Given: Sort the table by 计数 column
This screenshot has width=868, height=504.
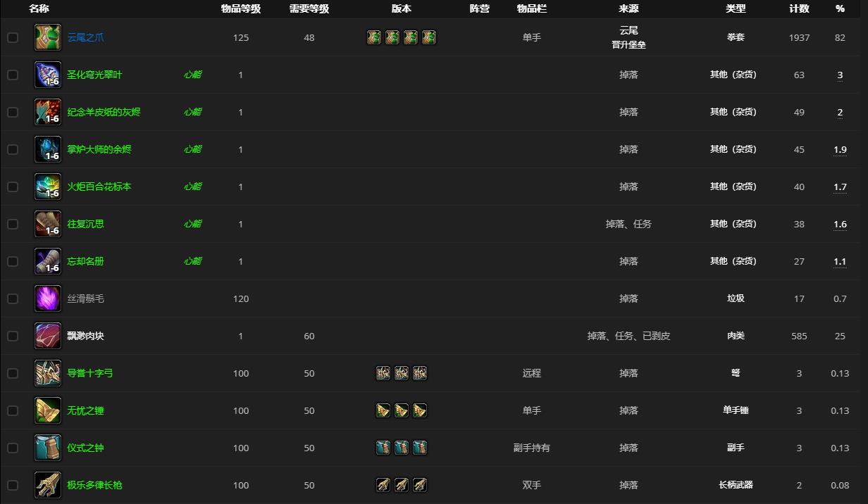Looking at the screenshot, I should click(800, 8).
